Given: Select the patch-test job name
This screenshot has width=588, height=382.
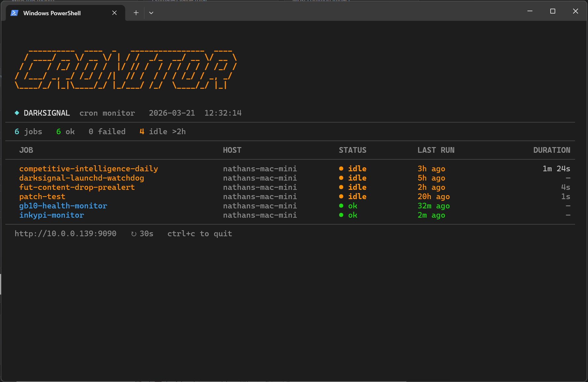Looking at the screenshot, I should tap(42, 196).
